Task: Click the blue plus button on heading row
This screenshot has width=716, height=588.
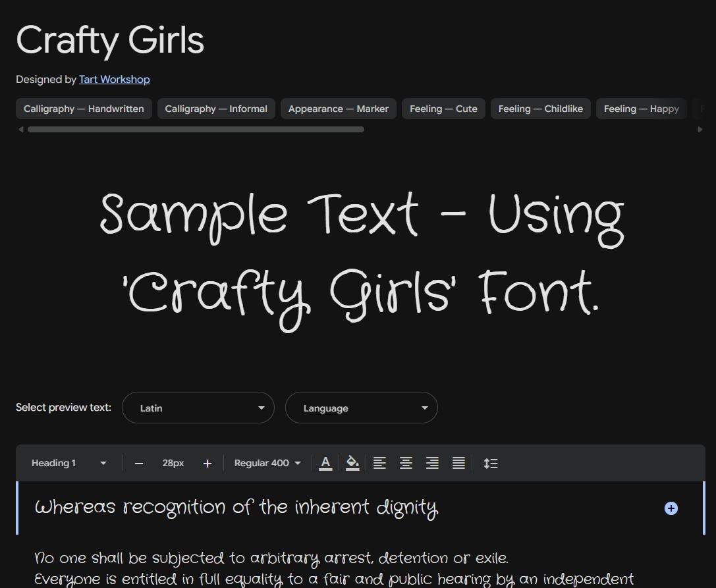Action: [671, 508]
